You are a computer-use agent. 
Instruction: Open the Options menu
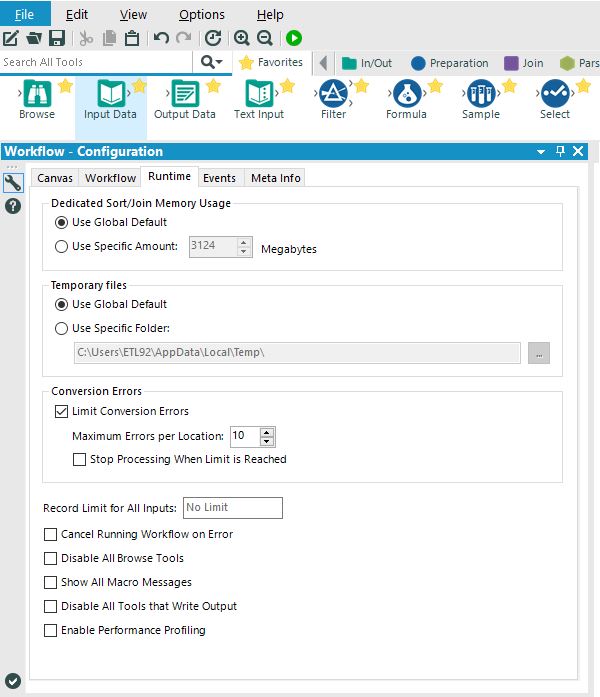tap(202, 14)
